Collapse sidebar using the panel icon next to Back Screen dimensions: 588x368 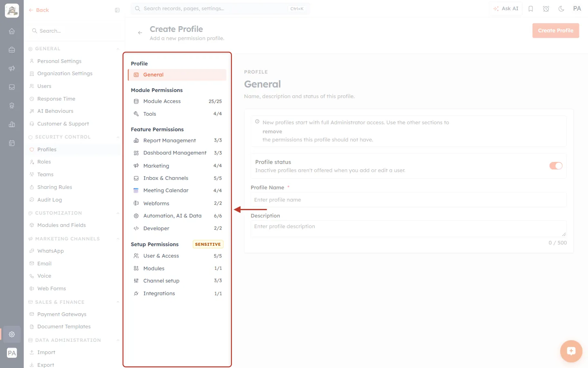pyautogui.click(x=117, y=10)
